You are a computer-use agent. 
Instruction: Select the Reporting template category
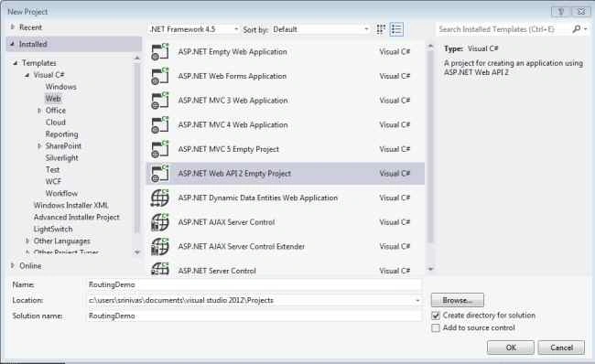(61, 134)
